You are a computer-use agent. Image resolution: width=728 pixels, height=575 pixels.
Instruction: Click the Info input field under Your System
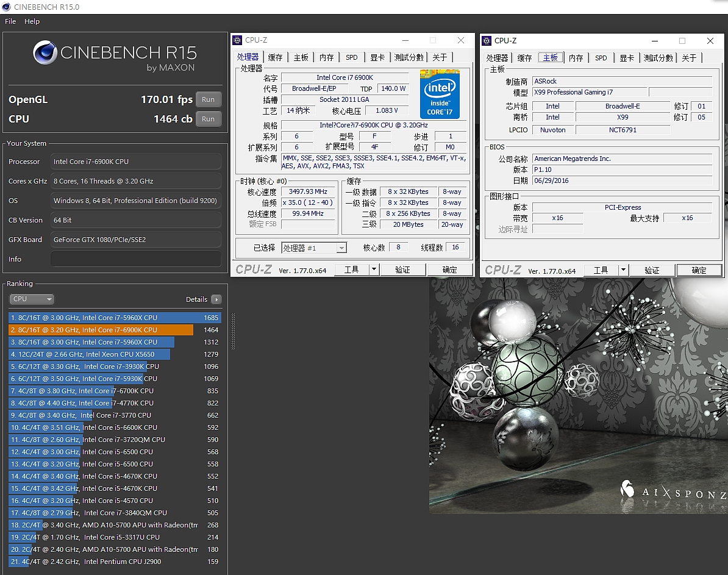135,259
